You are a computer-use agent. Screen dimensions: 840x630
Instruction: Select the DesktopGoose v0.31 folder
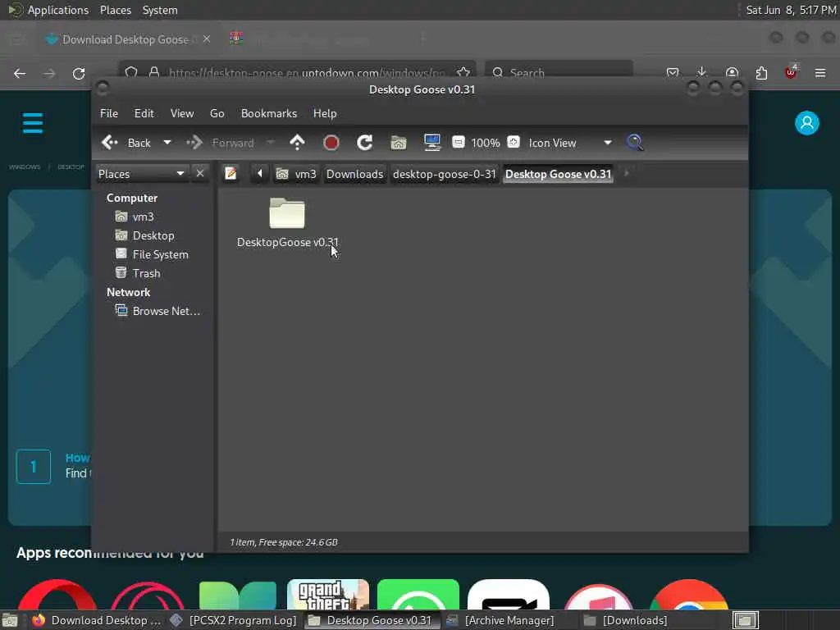point(287,223)
